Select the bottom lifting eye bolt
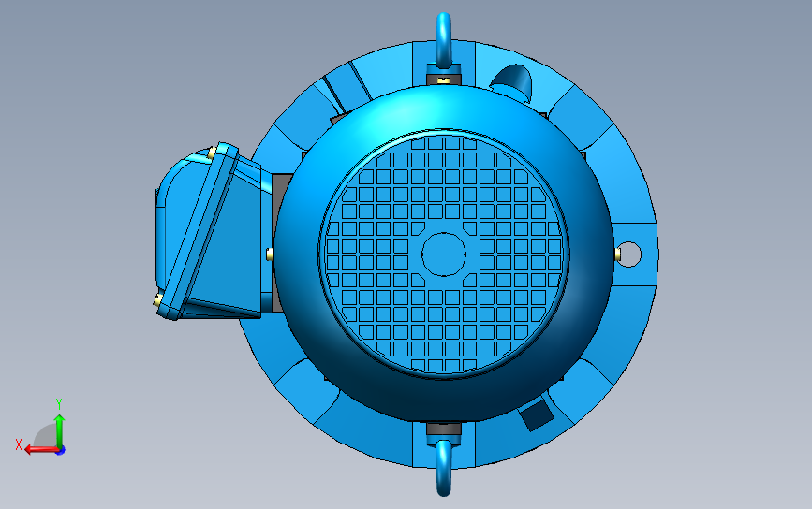This screenshot has height=509, width=812. pyautogui.click(x=444, y=468)
